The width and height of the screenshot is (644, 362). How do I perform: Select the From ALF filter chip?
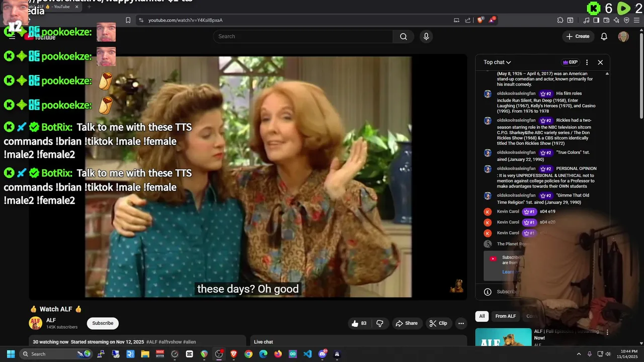506,316
